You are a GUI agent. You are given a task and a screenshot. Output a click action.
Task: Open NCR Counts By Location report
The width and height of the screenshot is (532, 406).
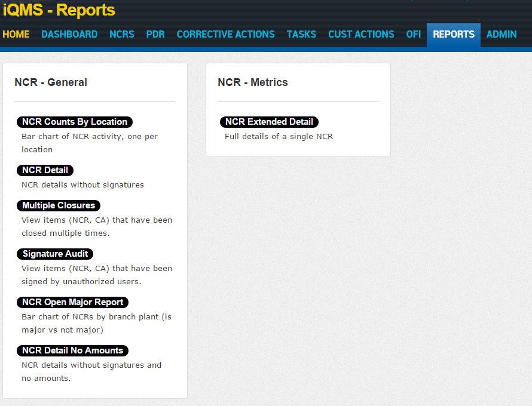[75, 122]
